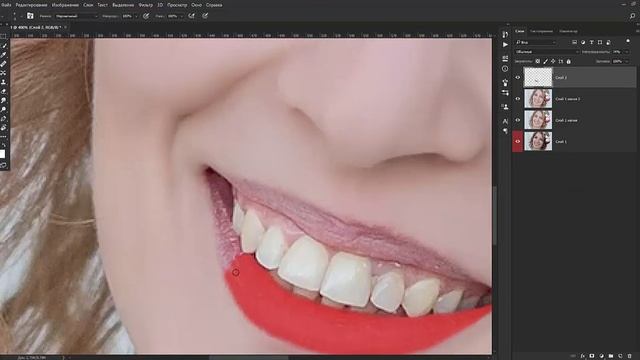Open the Справка menu
Viewport: 640px width, 360px height.
coord(214,5)
